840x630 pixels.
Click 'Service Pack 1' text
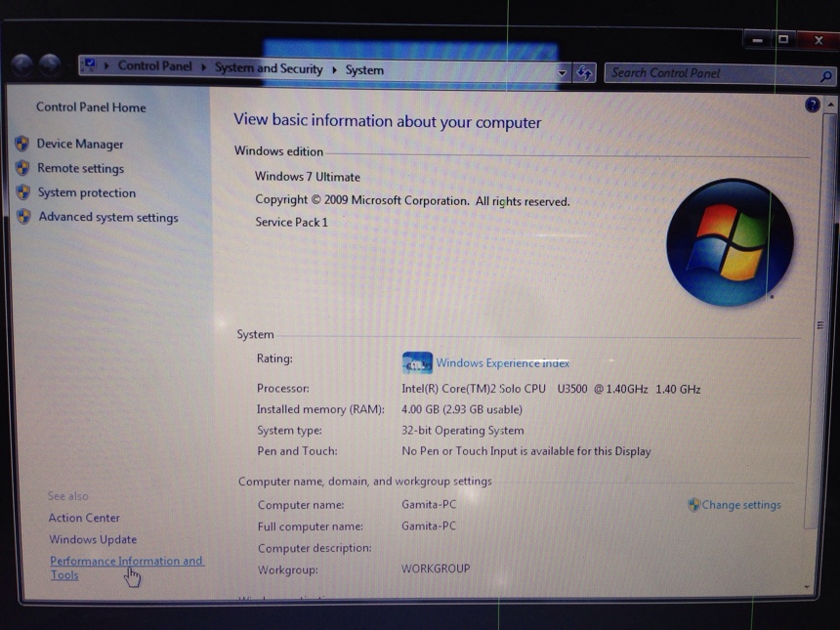(x=291, y=222)
